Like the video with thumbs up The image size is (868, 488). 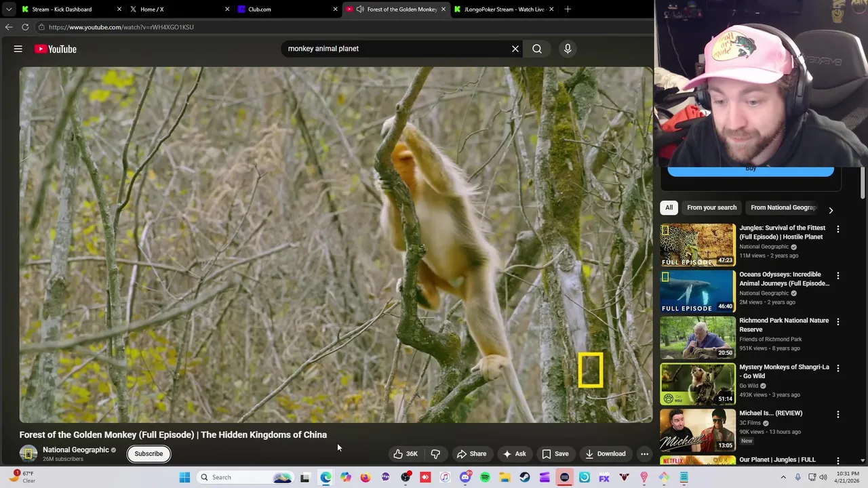406,454
